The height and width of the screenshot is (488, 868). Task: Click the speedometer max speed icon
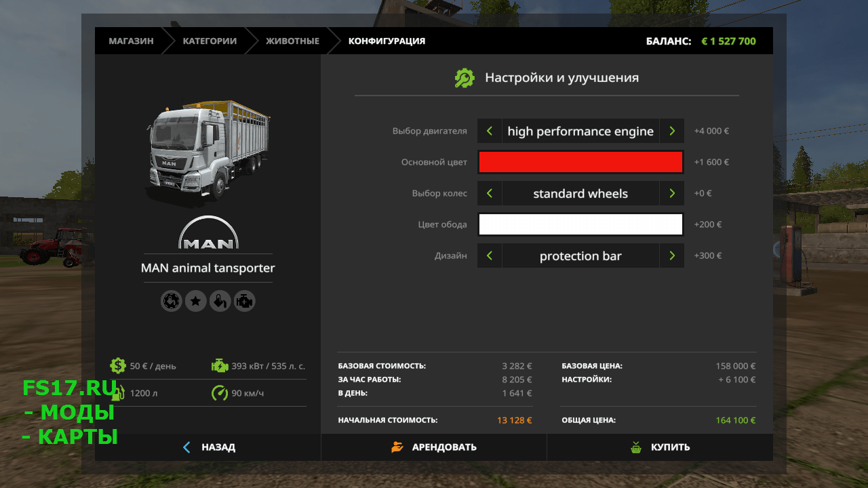220,393
